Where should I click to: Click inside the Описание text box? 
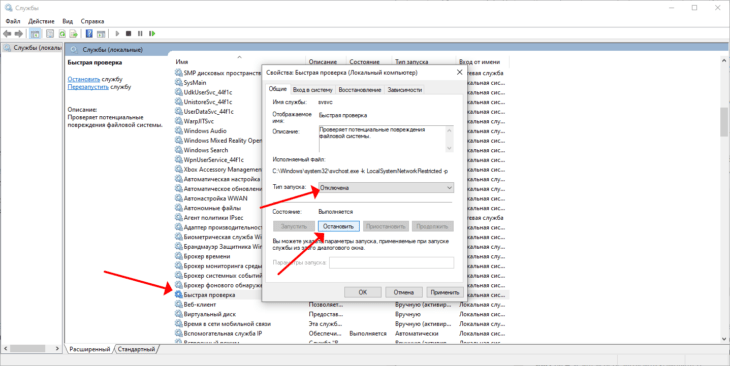[382, 138]
